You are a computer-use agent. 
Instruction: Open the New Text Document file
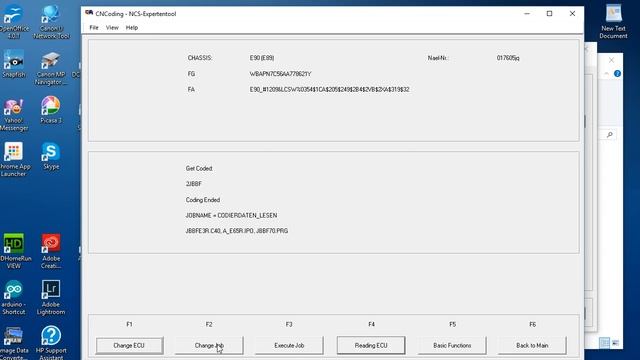(x=613, y=22)
